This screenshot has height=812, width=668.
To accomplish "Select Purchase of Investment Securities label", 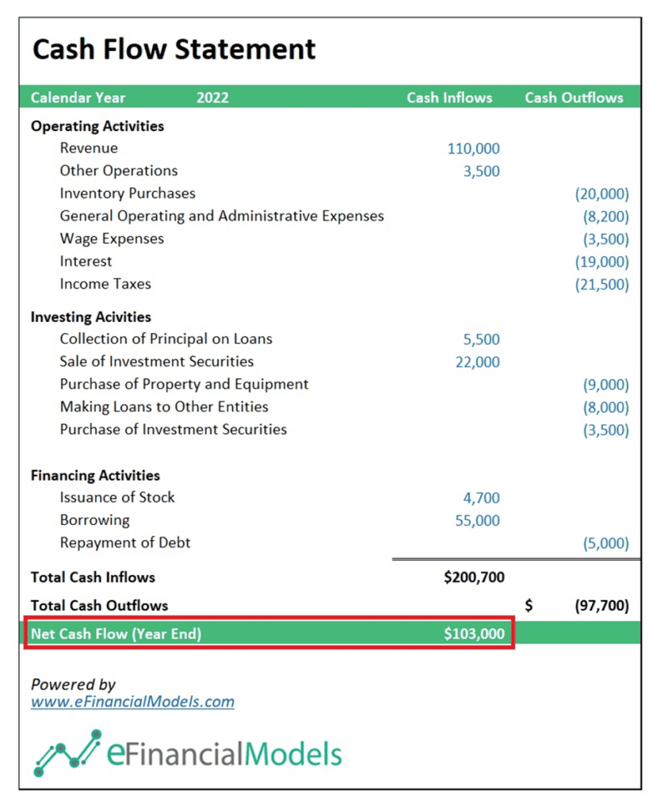I will (x=174, y=429).
